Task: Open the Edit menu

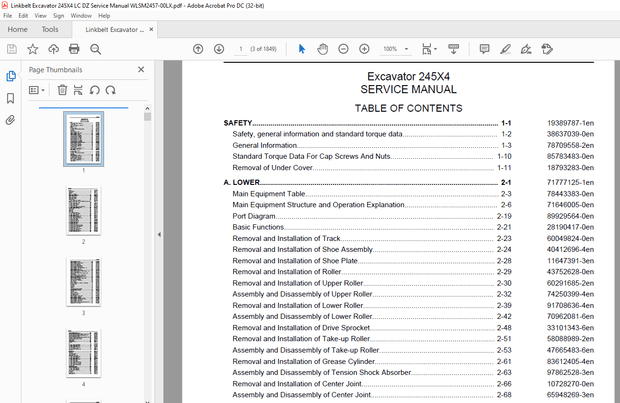Action: pyautogui.click(x=23, y=16)
